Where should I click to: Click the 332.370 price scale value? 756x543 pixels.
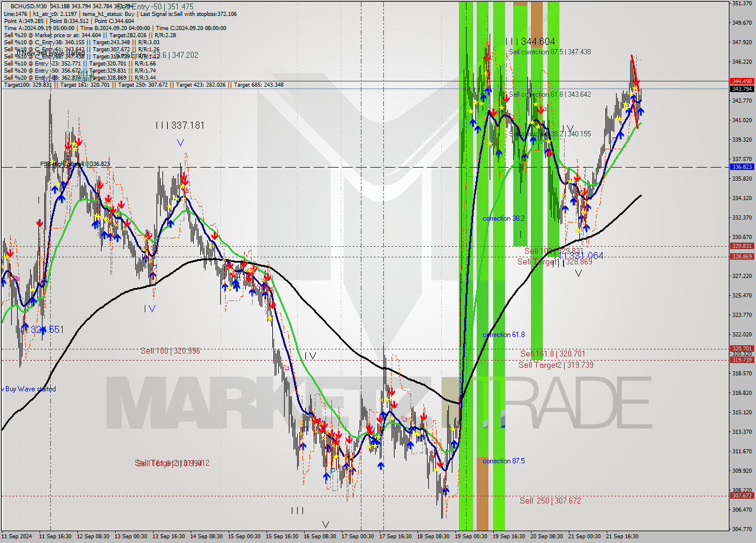click(742, 217)
